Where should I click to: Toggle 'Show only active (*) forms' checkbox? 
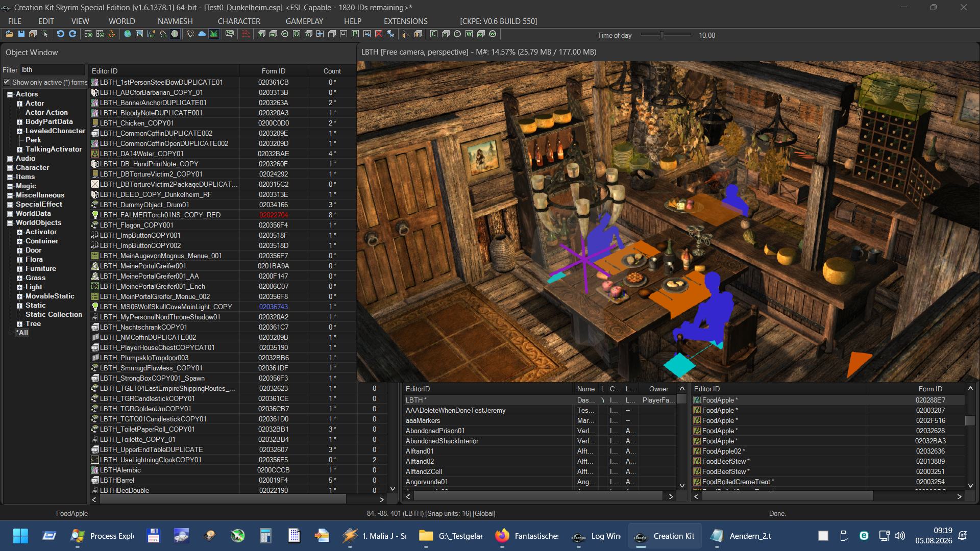7,82
